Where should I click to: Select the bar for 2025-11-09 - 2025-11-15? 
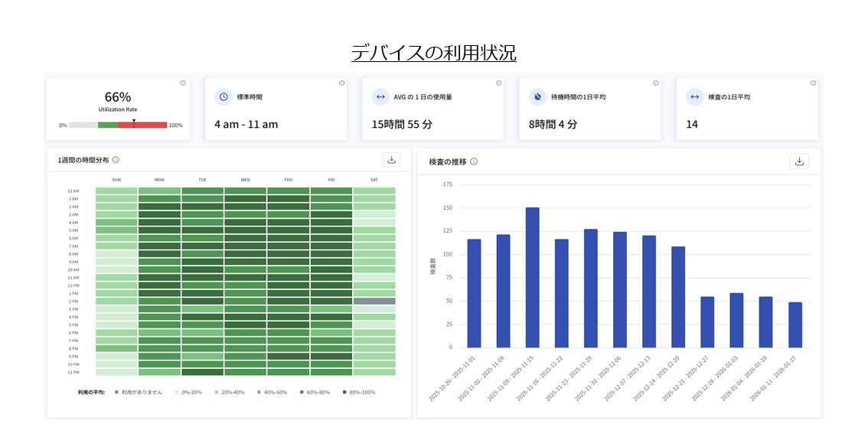[532, 277]
